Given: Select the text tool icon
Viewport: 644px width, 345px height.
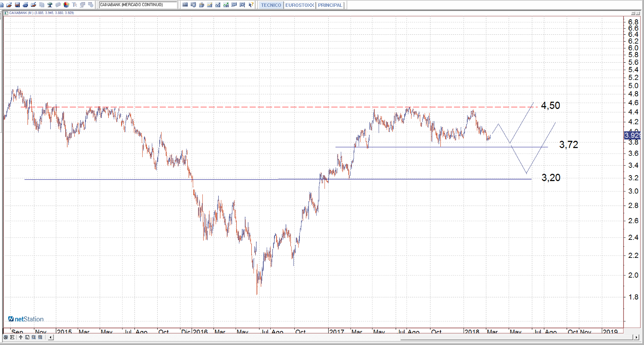Looking at the screenshot, I should 74,5.
